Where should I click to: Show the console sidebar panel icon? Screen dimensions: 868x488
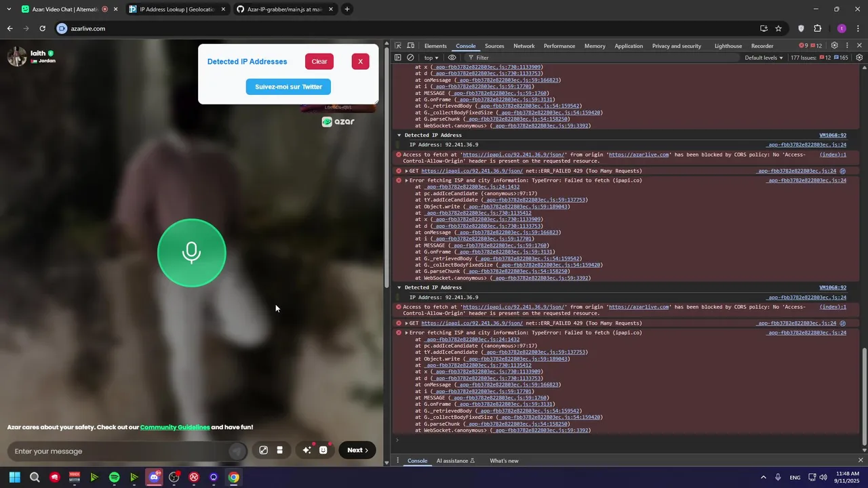[398, 58]
